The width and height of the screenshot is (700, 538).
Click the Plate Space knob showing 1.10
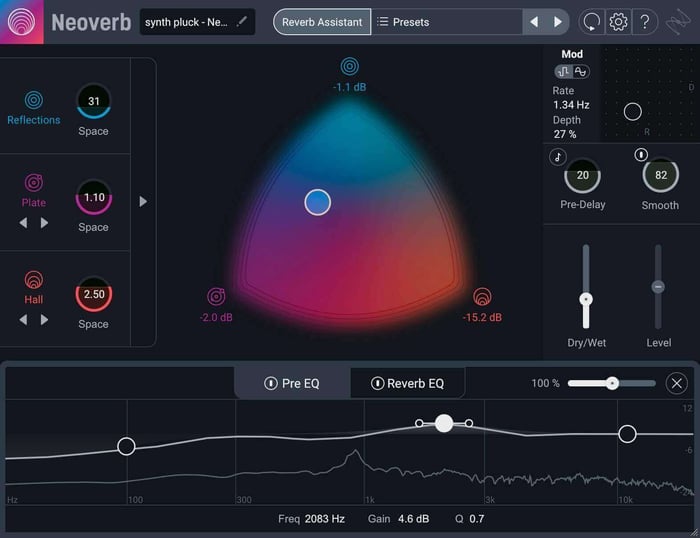click(x=94, y=197)
